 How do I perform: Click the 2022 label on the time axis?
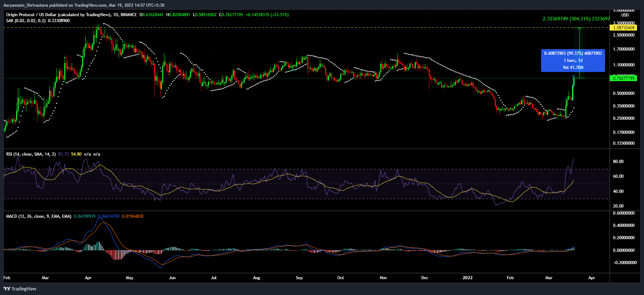467,278
